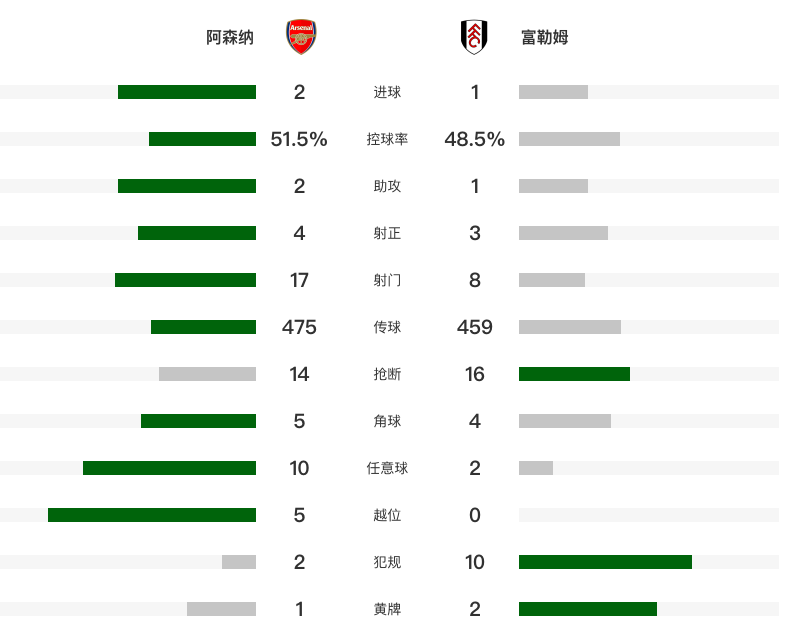Screen dimensions: 797x630
Task: Click Fulham's green 犯规 bar
Action: [605, 562]
